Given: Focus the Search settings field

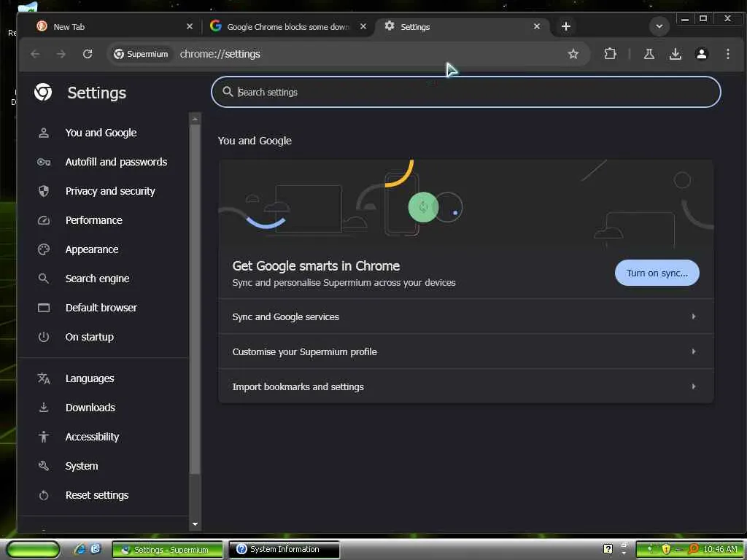Looking at the screenshot, I should [x=466, y=92].
